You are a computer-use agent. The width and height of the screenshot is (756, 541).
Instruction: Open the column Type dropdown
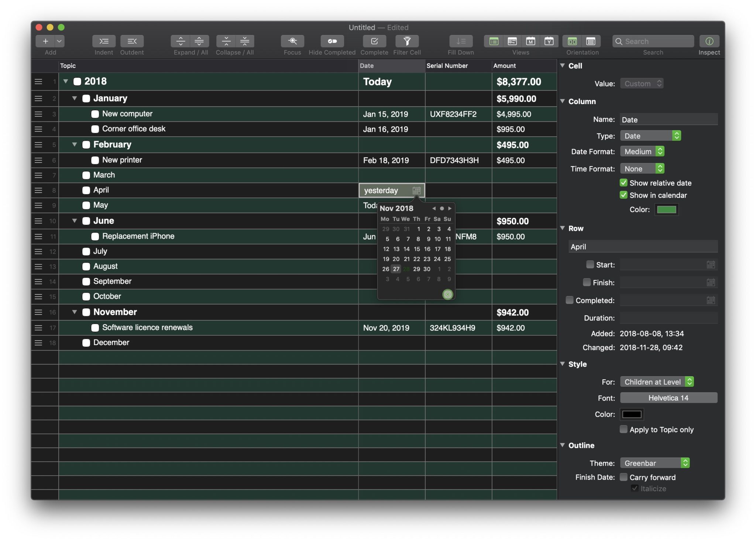click(650, 136)
